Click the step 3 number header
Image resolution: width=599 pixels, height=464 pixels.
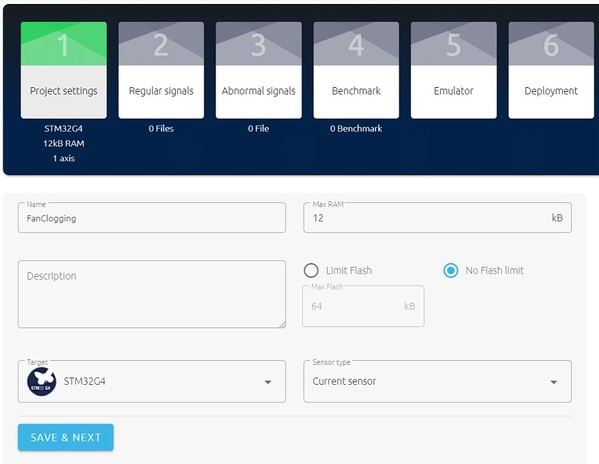point(259,44)
